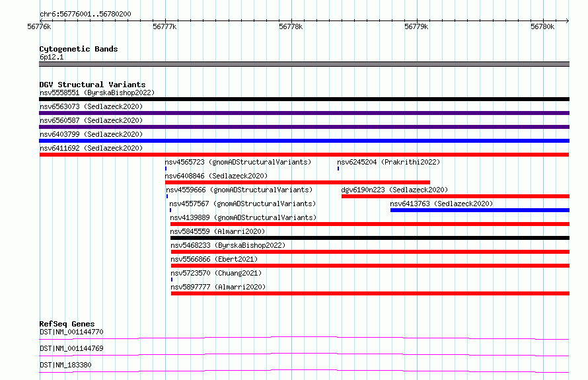This screenshot has height=380, width=588.
Task: Select the magenta DST|NM_001144770 transcript line
Action: (x=304, y=338)
